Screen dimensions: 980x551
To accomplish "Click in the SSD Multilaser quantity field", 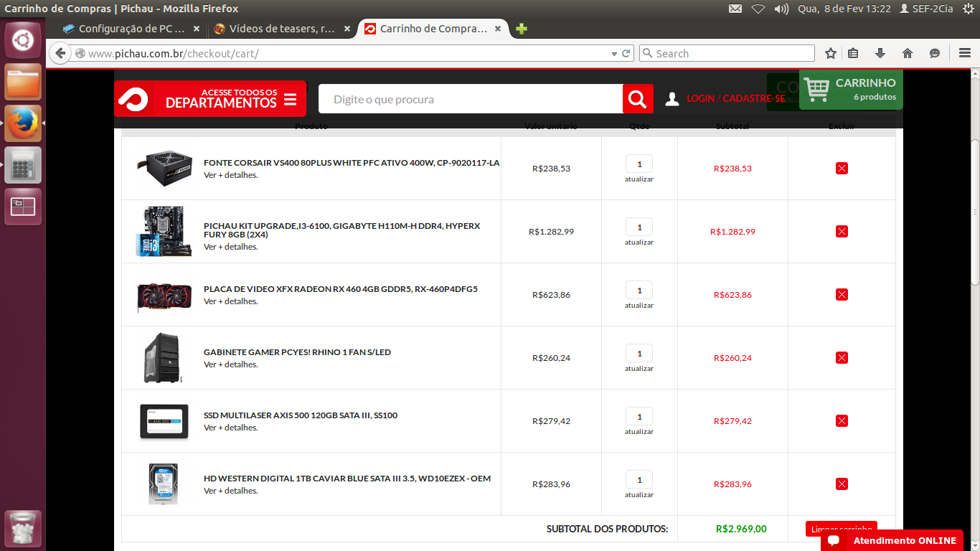I will pos(639,416).
